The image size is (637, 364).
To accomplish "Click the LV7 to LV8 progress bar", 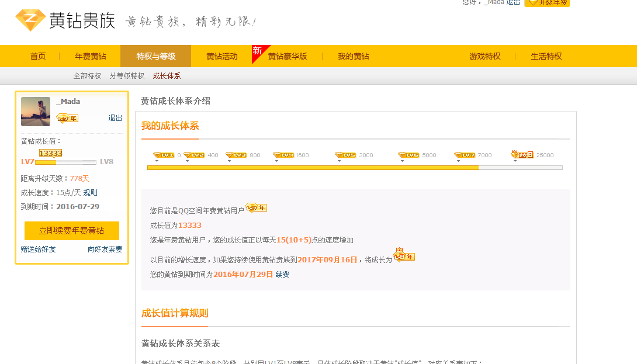I will pyautogui.click(x=66, y=162).
